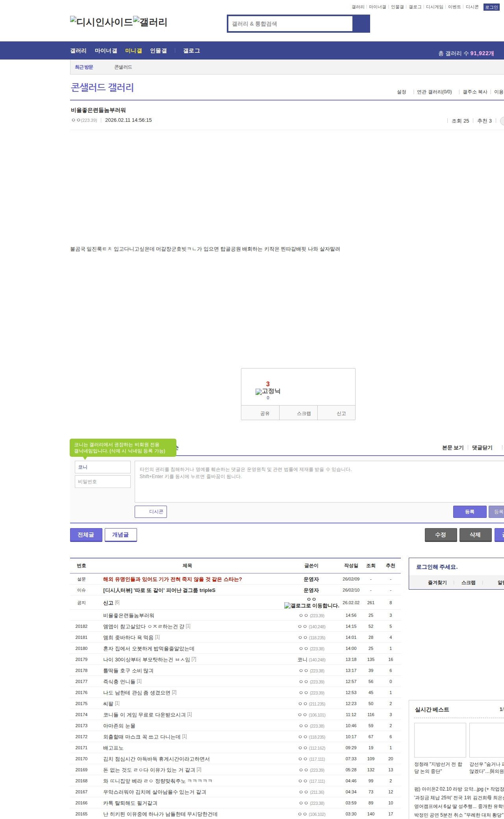Switch to the 전체글 tab
This screenshot has width=504, height=819.
(x=86, y=535)
